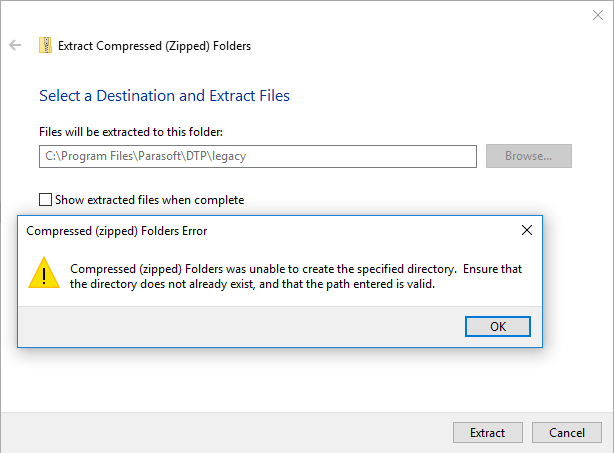This screenshot has height=453, width=614.
Task: Close the Extract wizard window
Action: [598, 15]
